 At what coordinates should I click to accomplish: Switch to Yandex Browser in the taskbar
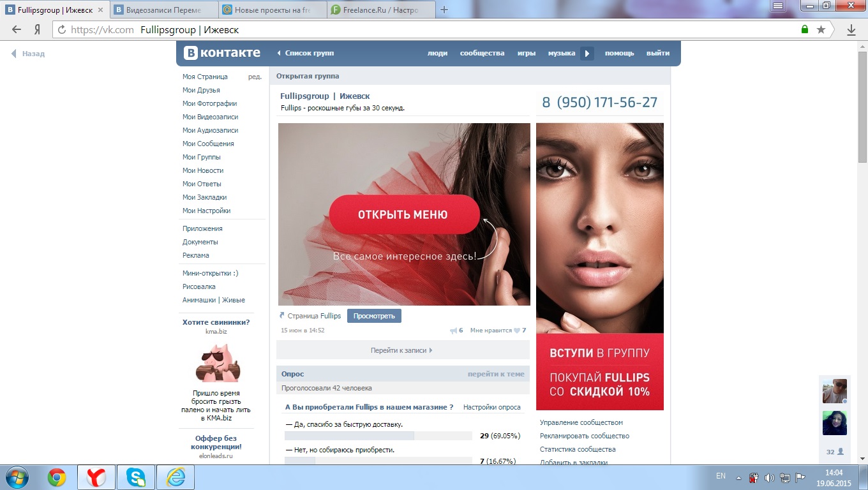96,477
